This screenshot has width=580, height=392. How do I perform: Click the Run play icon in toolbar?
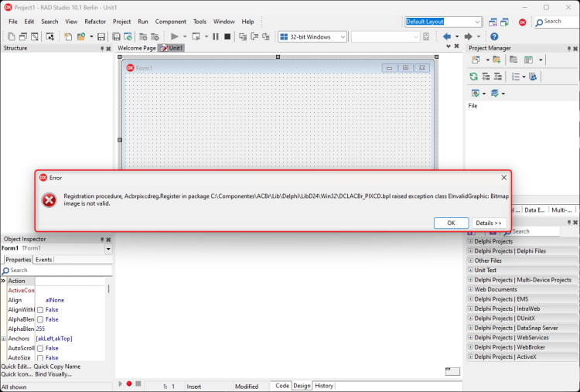(175, 36)
